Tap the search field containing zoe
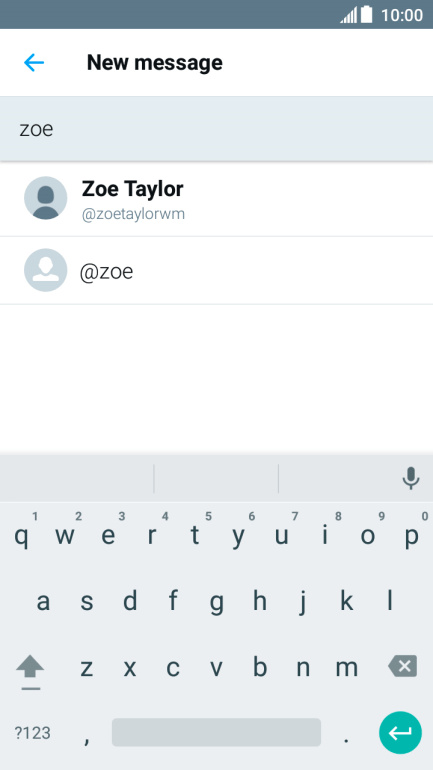The width and height of the screenshot is (433, 770). [x=216, y=129]
